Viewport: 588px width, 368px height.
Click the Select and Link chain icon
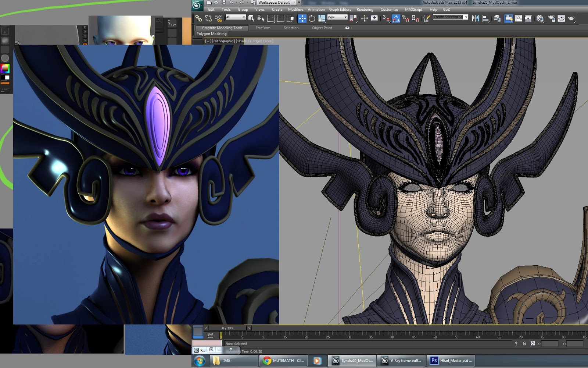(198, 18)
